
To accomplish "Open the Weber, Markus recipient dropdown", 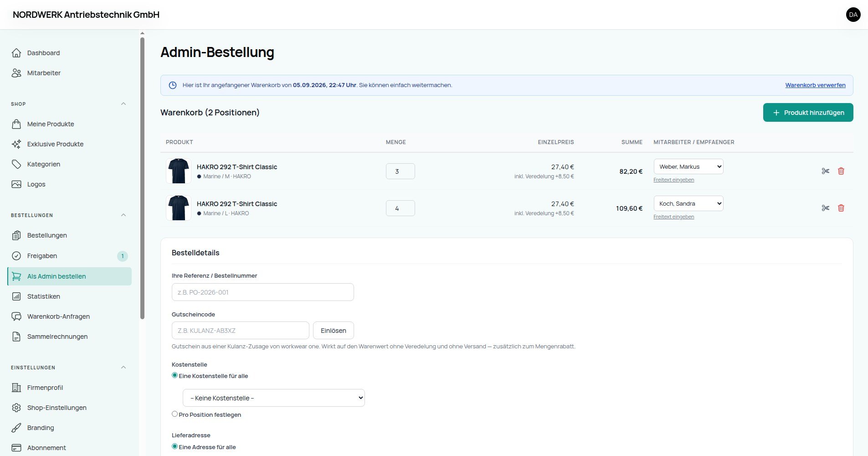I will tap(688, 166).
